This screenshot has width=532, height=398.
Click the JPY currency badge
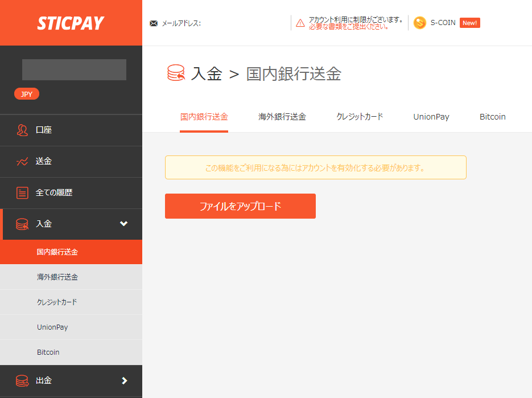[x=27, y=94]
